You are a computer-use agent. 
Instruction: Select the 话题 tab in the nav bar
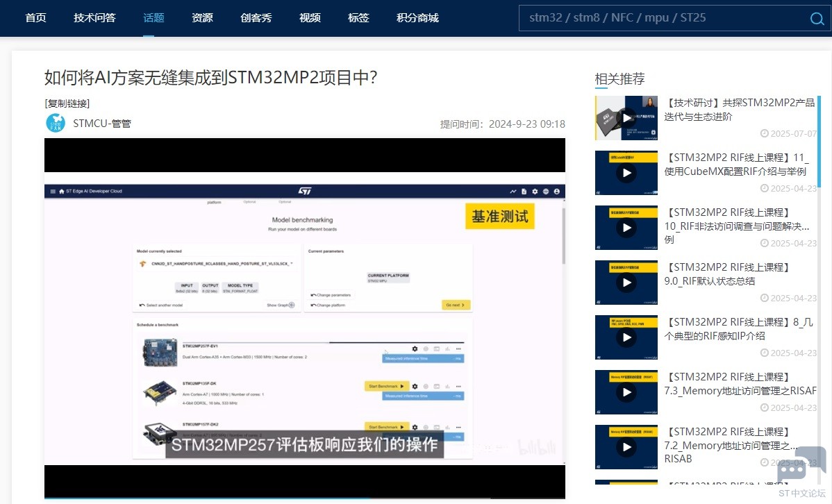(x=154, y=17)
